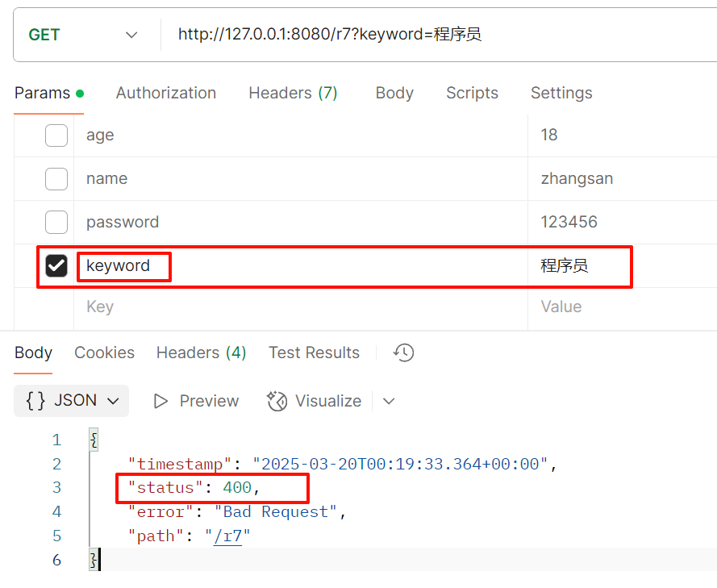The height and width of the screenshot is (588, 717).
Task: Switch to the Params tab
Action: pyautogui.click(x=49, y=93)
